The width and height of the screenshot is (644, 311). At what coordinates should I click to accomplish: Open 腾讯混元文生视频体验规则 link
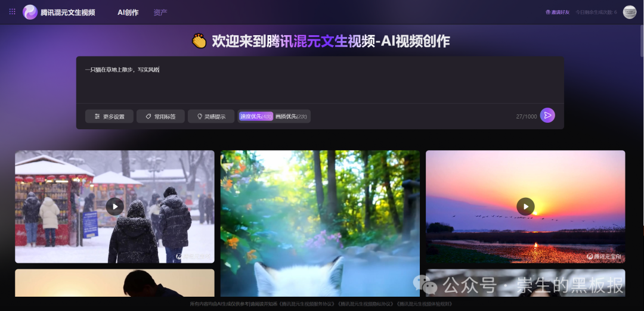pos(425,304)
